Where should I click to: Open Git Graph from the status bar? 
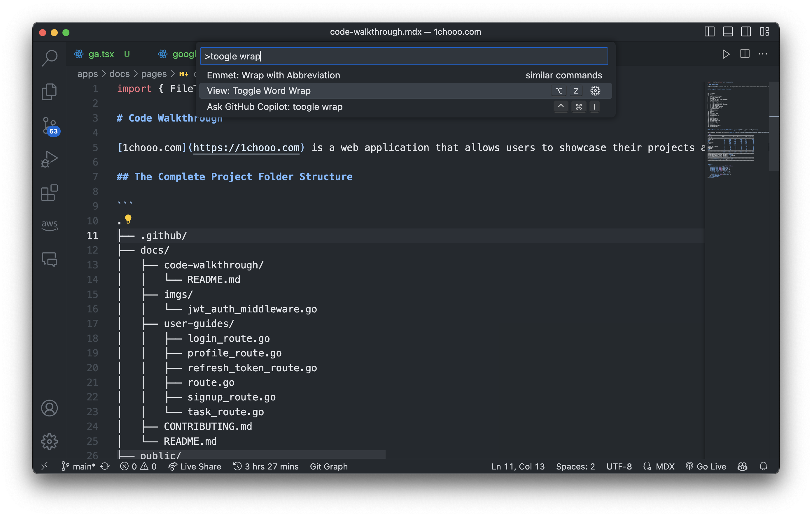[x=329, y=467]
